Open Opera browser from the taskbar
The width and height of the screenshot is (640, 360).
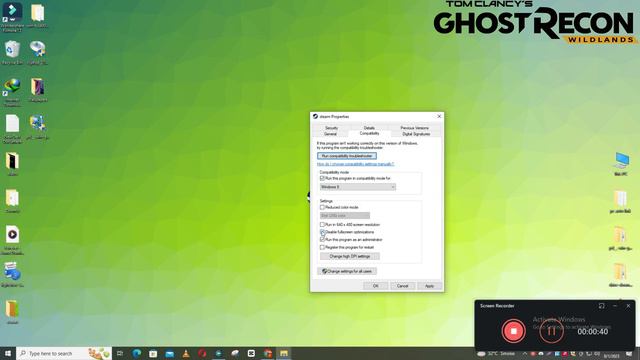pos(202,353)
